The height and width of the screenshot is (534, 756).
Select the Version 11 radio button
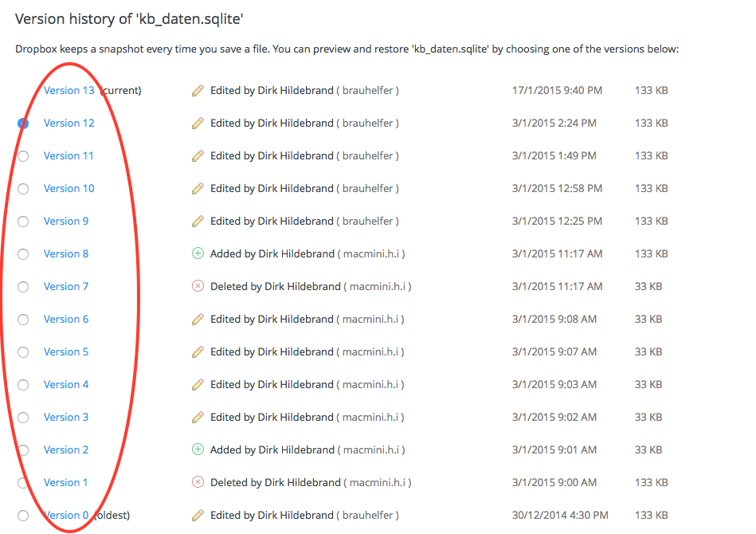point(23,156)
